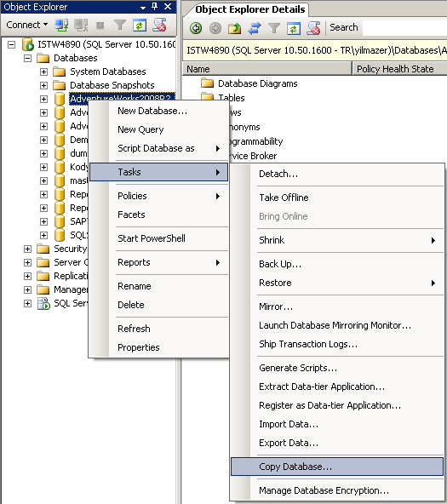The image size is (447, 504).
Task: Open the Reports submenu
Action: [158, 262]
